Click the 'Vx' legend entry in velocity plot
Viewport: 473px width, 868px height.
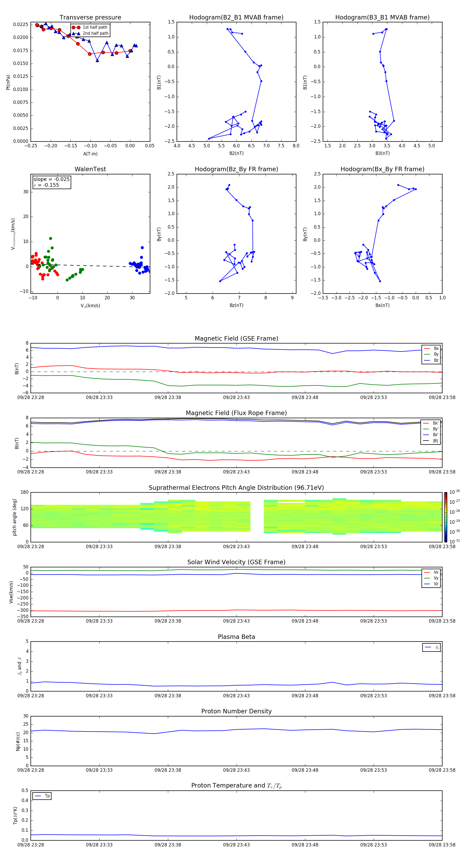(x=431, y=573)
